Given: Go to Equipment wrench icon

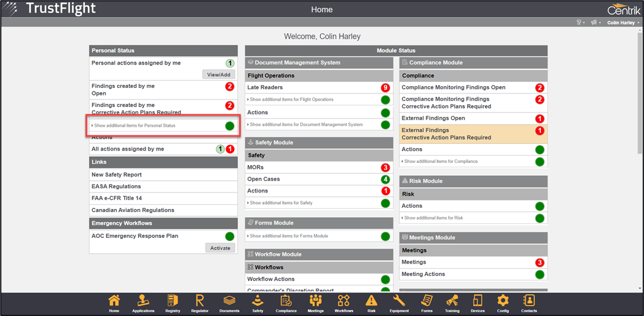Looking at the screenshot, I should (x=399, y=301).
